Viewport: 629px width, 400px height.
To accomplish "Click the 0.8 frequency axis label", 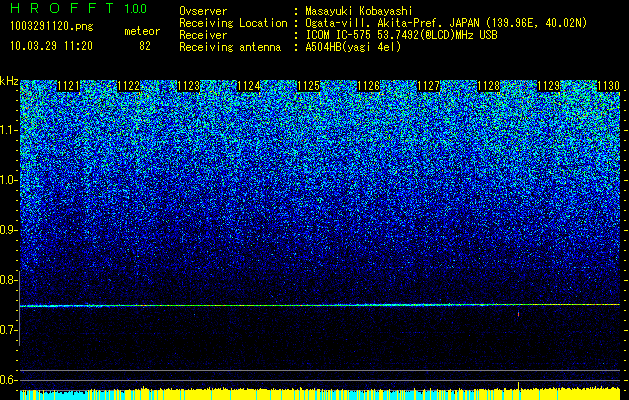I will tap(8, 280).
